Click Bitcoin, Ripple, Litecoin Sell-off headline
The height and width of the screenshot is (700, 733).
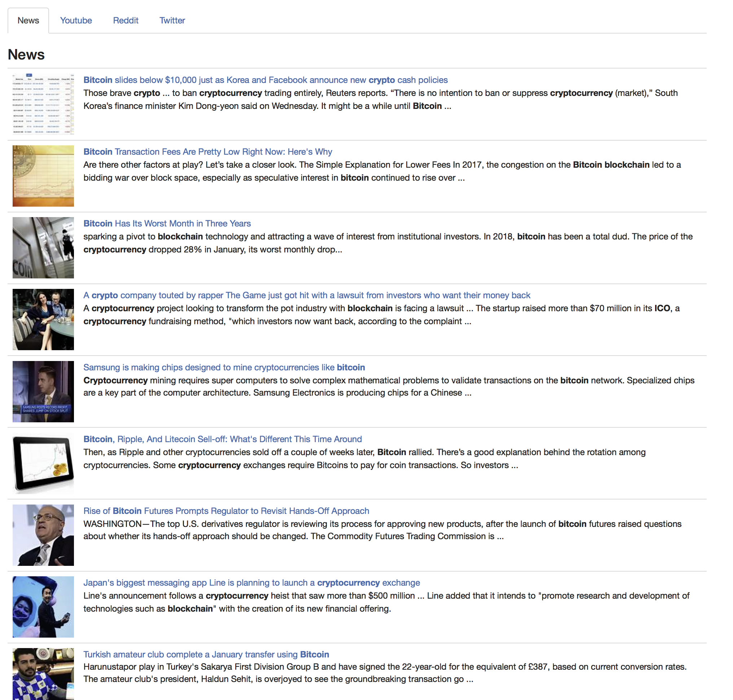click(223, 439)
